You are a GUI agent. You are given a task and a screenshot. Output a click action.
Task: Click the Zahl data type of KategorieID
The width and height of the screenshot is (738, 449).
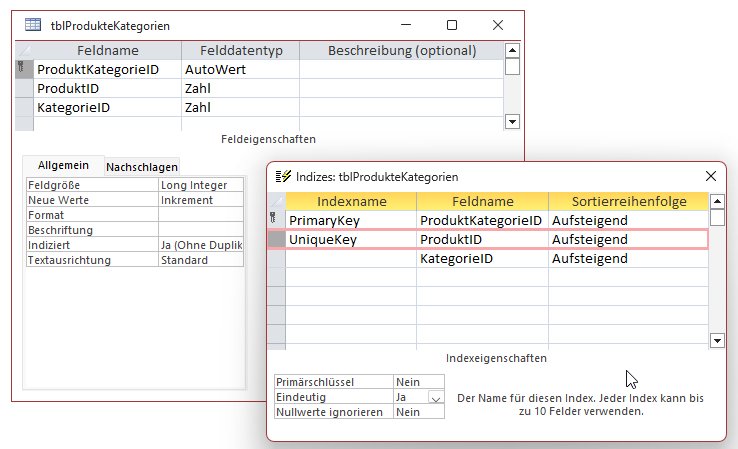pos(241,107)
